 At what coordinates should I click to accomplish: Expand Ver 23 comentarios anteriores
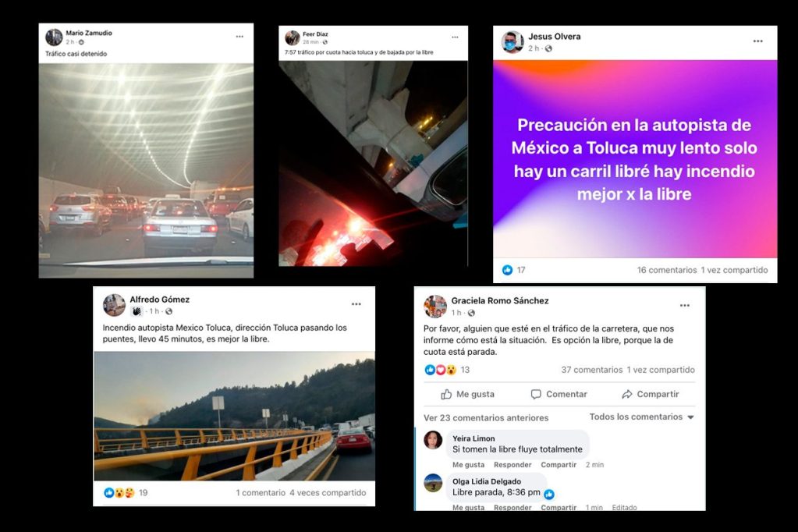486,417
